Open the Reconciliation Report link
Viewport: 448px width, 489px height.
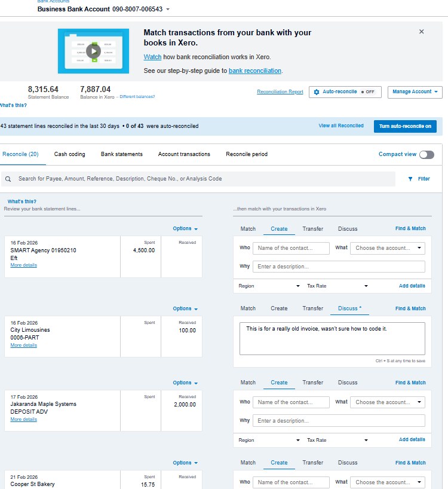pyautogui.click(x=280, y=92)
